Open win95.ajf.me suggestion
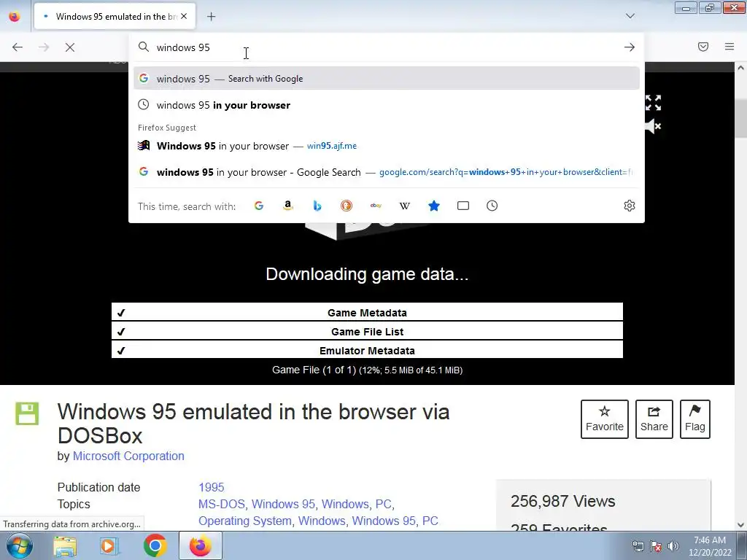 387,146
